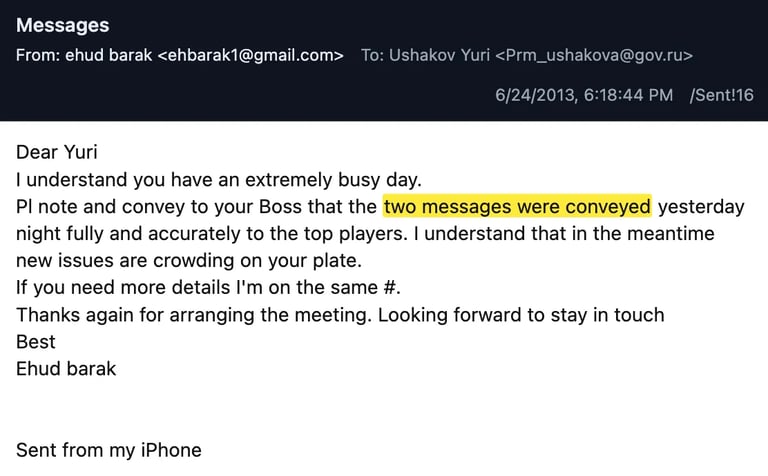
Task: Click the 'Sent from my iPhone' footer
Action: pyautogui.click(x=109, y=450)
